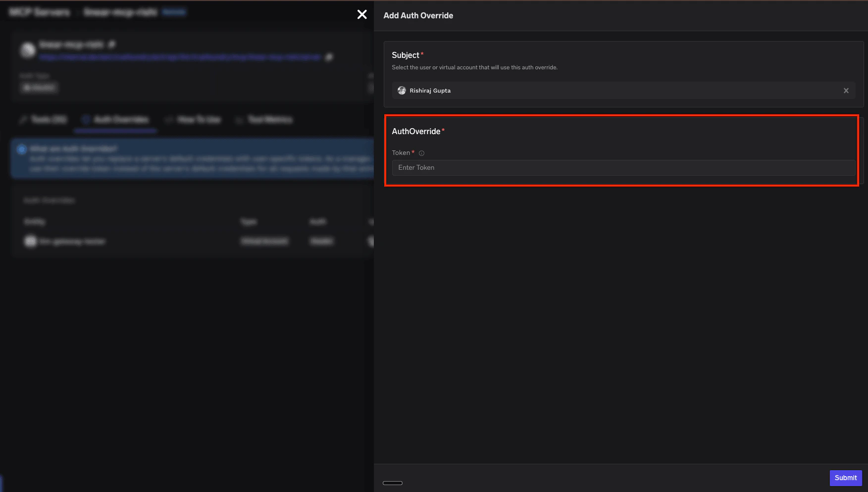The height and width of the screenshot is (492, 868).
Task: Open the MCP Servers breadcrumb link
Action: pos(39,12)
